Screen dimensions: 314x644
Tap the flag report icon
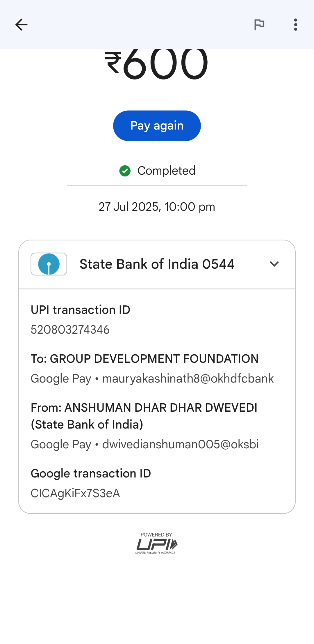click(x=259, y=25)
